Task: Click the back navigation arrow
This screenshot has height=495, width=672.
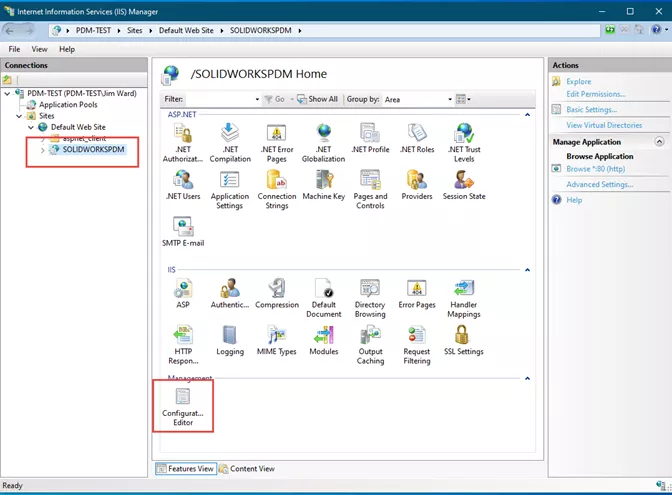Action: [x=10, y=30]
